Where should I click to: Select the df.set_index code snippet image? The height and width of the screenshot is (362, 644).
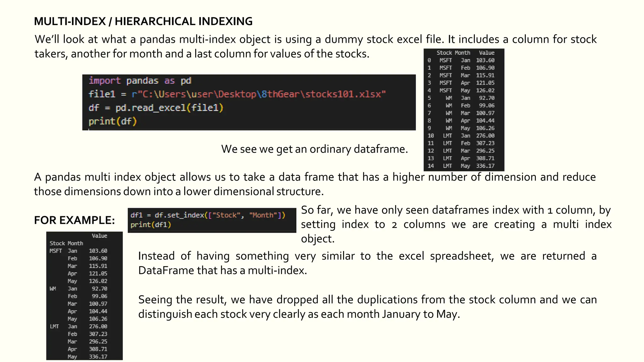click(212, 220)
